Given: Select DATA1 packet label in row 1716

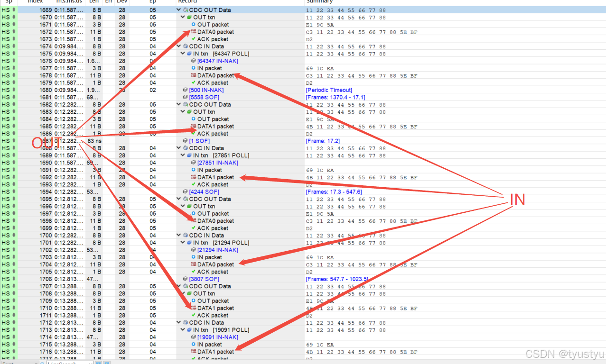Looking at the screenshot, I should pos(215,352).
